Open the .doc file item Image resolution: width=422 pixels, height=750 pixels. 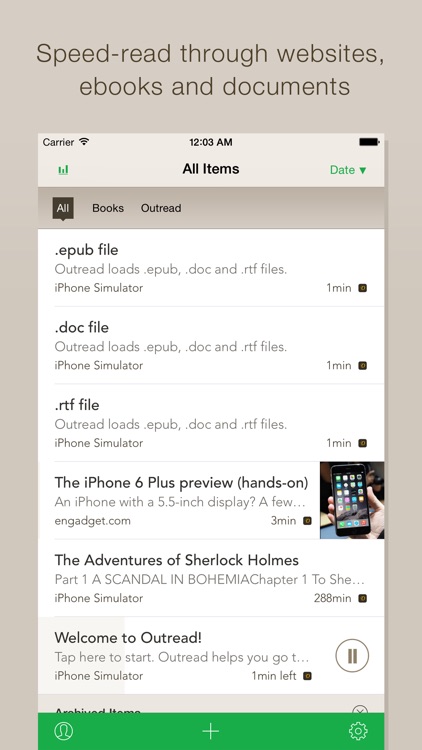pos(211,345)
